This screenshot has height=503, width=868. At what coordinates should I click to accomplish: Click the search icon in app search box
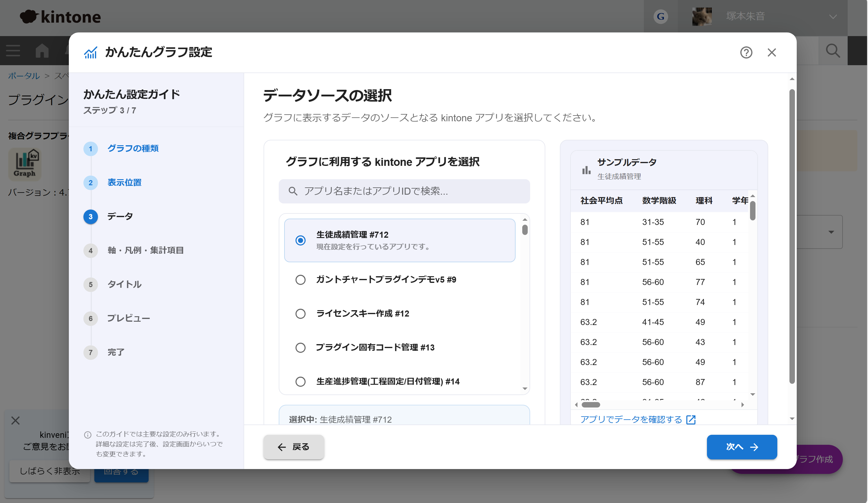(x=293, y=191)
